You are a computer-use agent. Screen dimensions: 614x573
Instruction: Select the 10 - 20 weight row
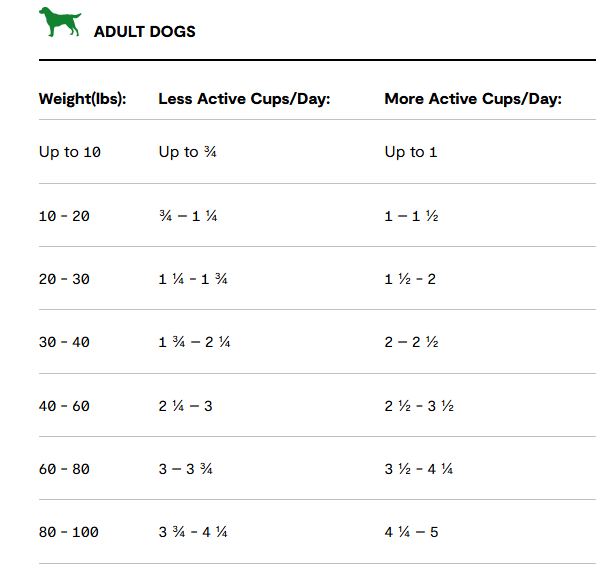[317, 215]
